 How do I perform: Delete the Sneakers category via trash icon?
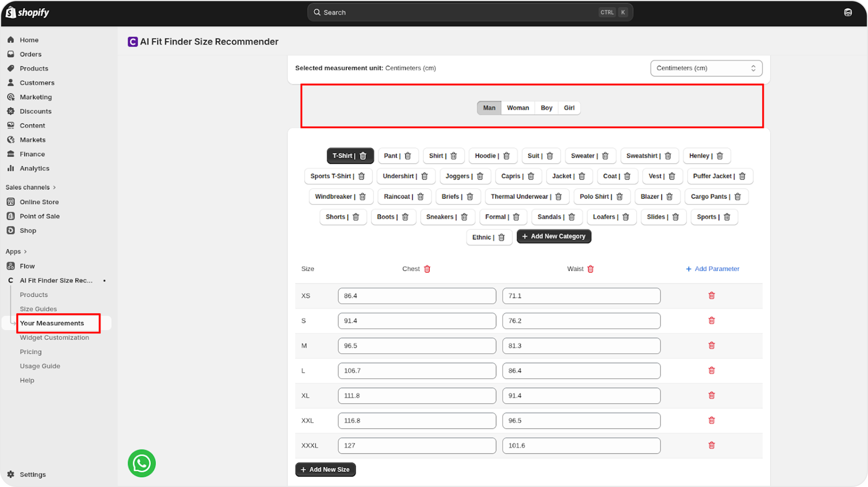(464, 217)
